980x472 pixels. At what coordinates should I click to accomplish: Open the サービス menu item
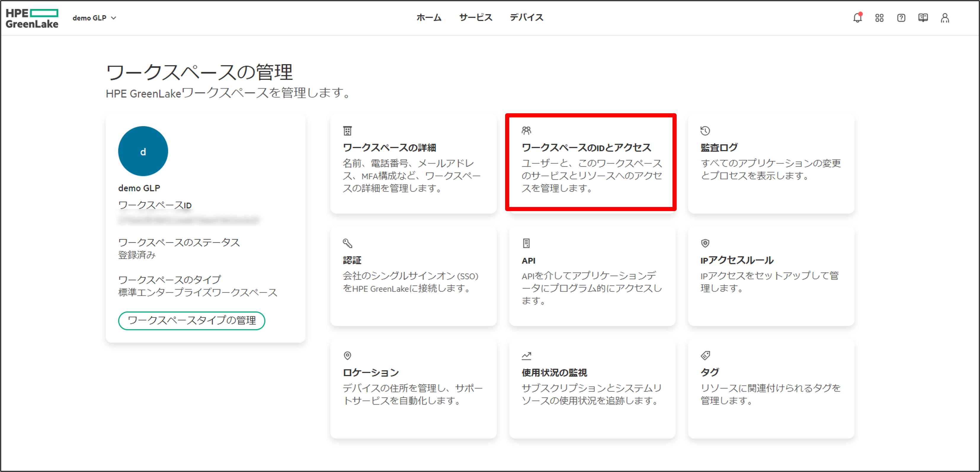(x=475, y=17)
